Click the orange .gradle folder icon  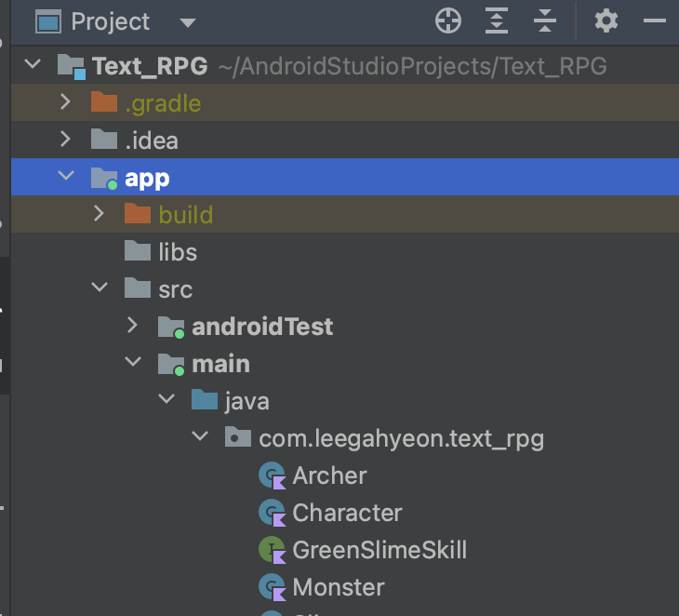[x=104, y=102]
